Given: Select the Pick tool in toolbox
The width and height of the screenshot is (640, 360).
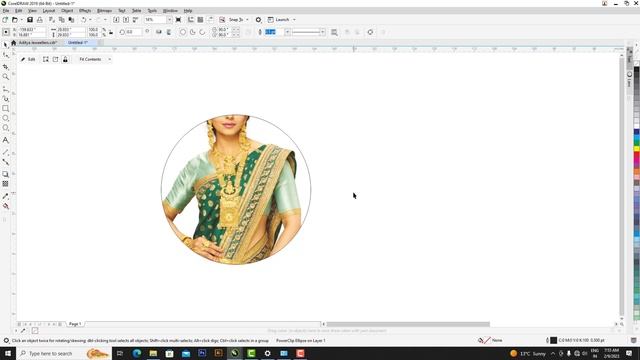Looking at the screenshot, I should (x=6, y=44).
